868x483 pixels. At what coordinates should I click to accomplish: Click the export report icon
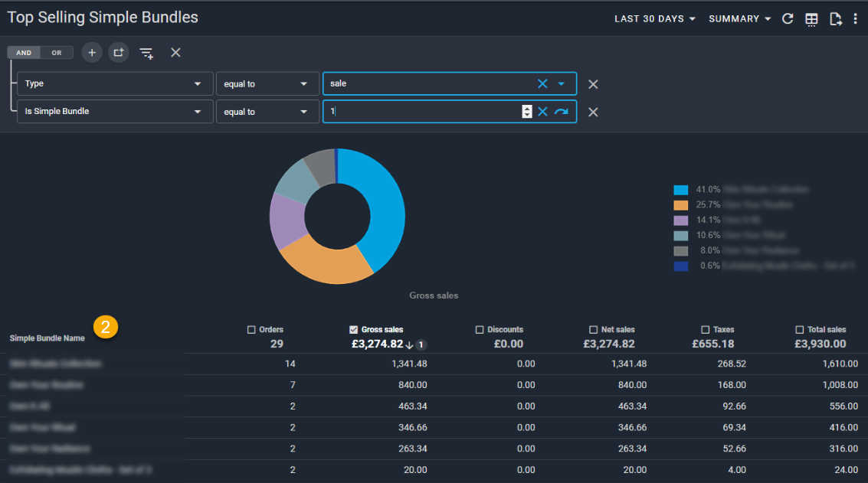835,19
